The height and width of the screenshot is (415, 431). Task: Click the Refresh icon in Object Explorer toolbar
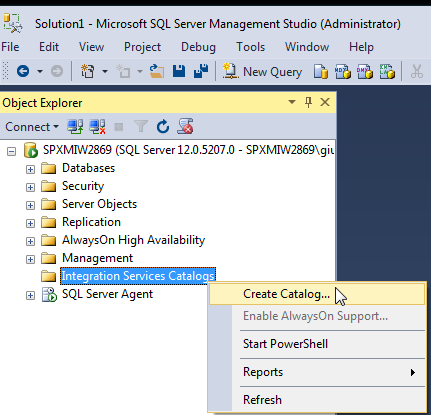coord(163,127)
